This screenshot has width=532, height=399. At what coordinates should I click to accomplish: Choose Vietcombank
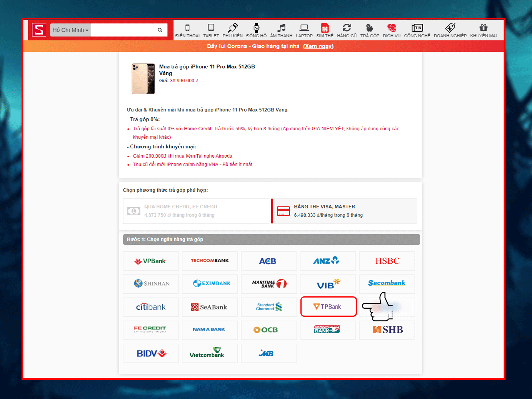(210, 353)
